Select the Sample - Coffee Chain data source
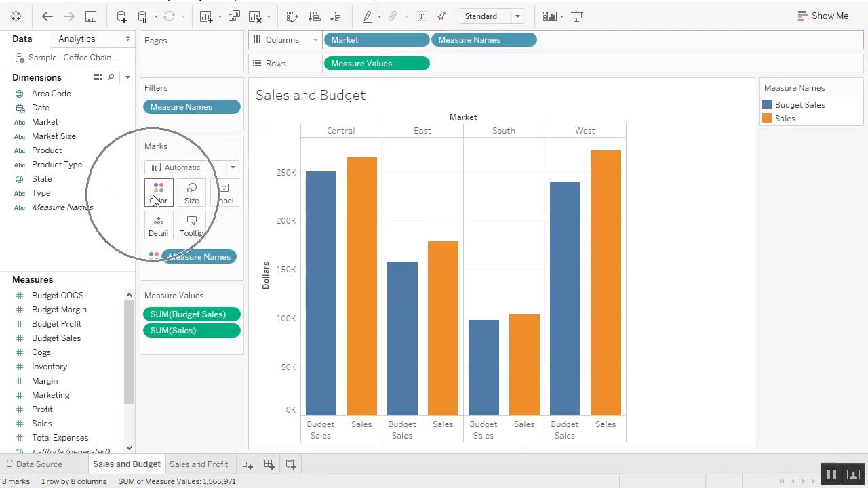The height and width of the screenshot is (488, 868). click(x=66, y=58)
